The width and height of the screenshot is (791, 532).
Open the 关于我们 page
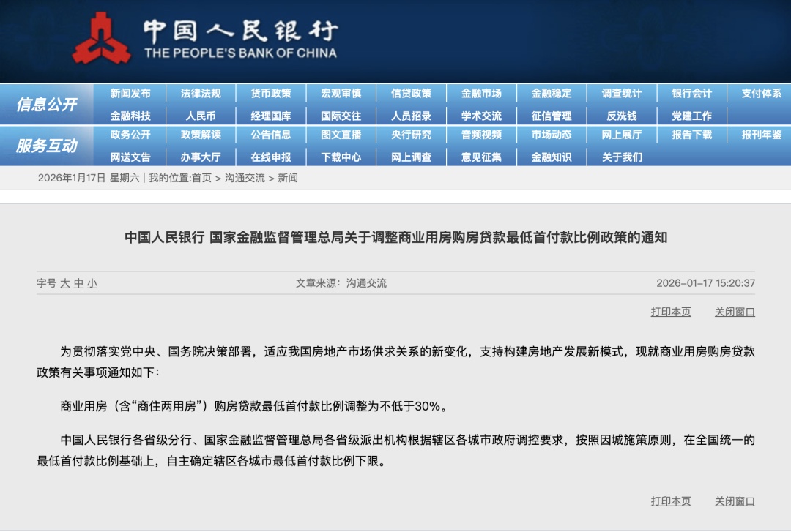(623, 157)
